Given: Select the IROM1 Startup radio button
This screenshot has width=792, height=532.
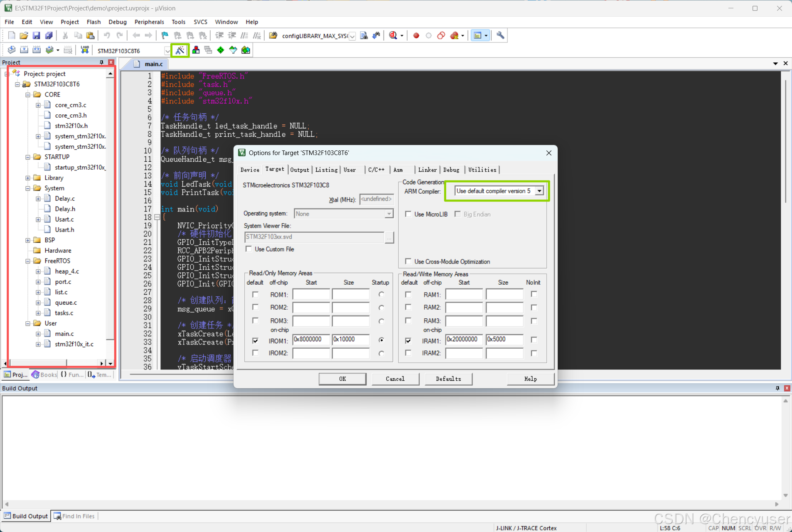Looking at the screenshot, I should [381, 340].
